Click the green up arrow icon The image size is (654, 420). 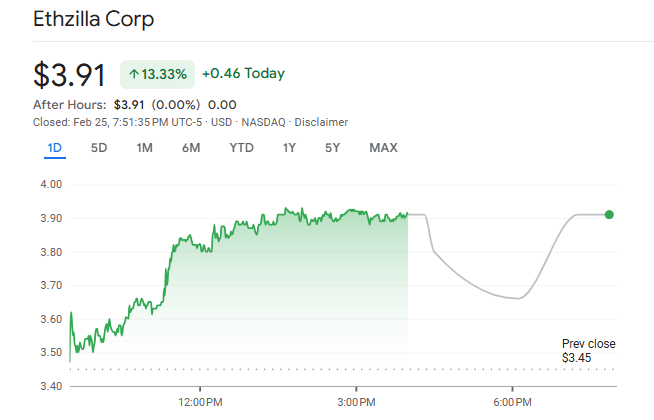(134, 74)
